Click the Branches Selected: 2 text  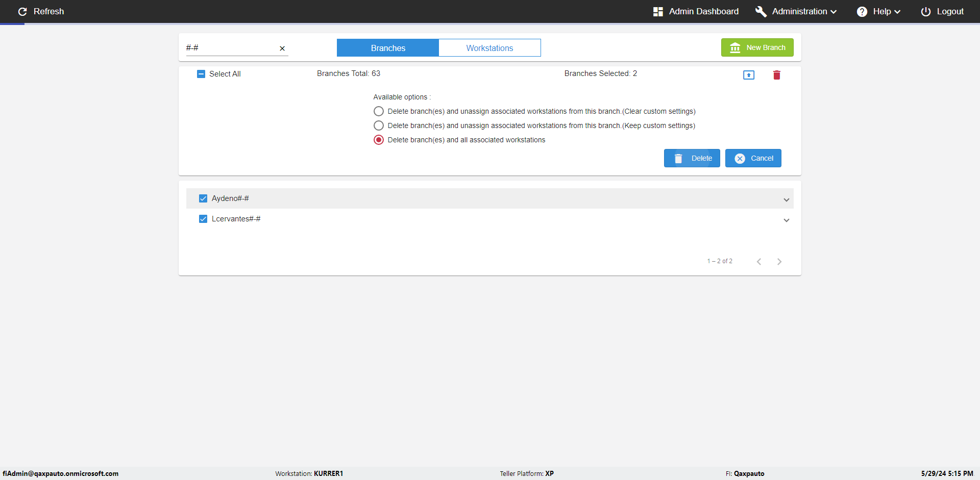coord(601,73)
